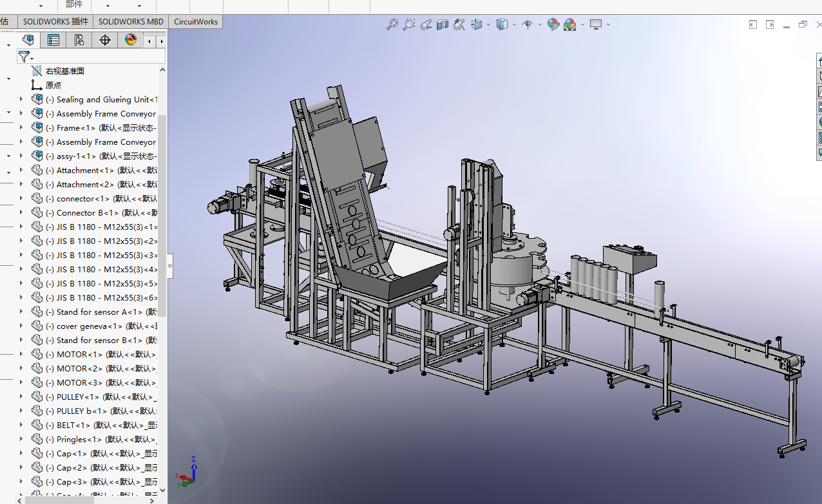The image size is (822, 504).
Task: Select the 原点 origin item
Action: pos(53,86)
